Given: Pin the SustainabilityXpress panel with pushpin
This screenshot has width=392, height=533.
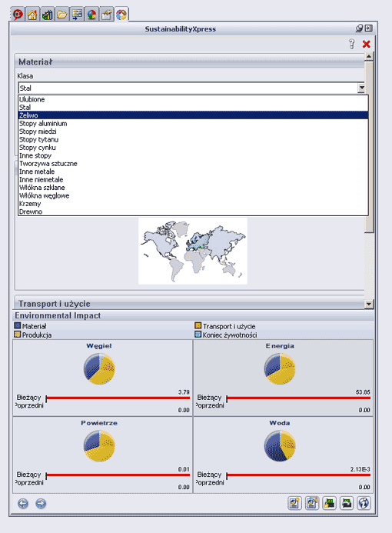Looking at the screenshot, I should coord(359,28).
